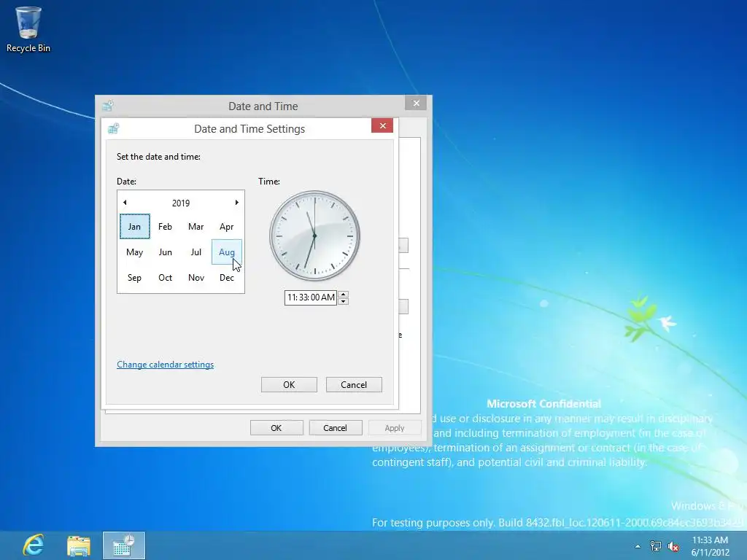Click the analog clock face

pyautogui.click(x=314, y=236)
